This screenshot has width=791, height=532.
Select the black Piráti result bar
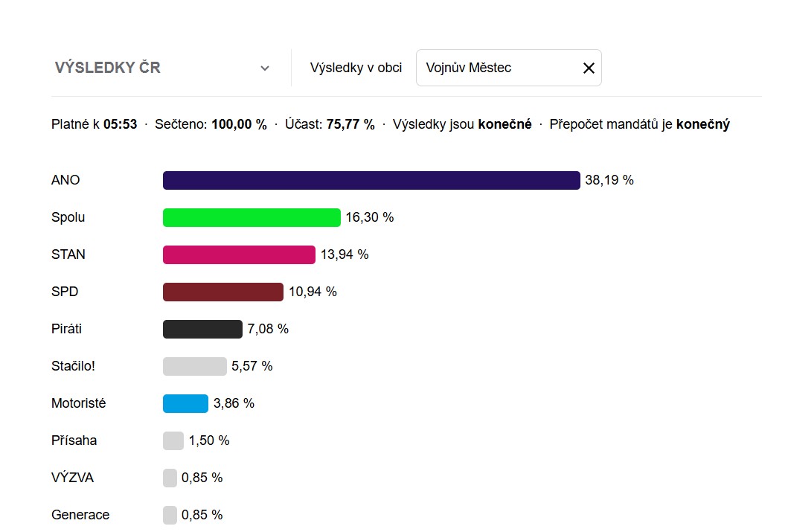(202, 329)
